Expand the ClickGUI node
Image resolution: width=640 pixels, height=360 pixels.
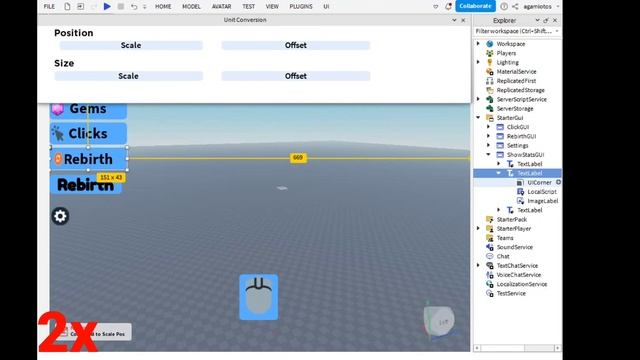pyautogui.click(x=489, y=127)
